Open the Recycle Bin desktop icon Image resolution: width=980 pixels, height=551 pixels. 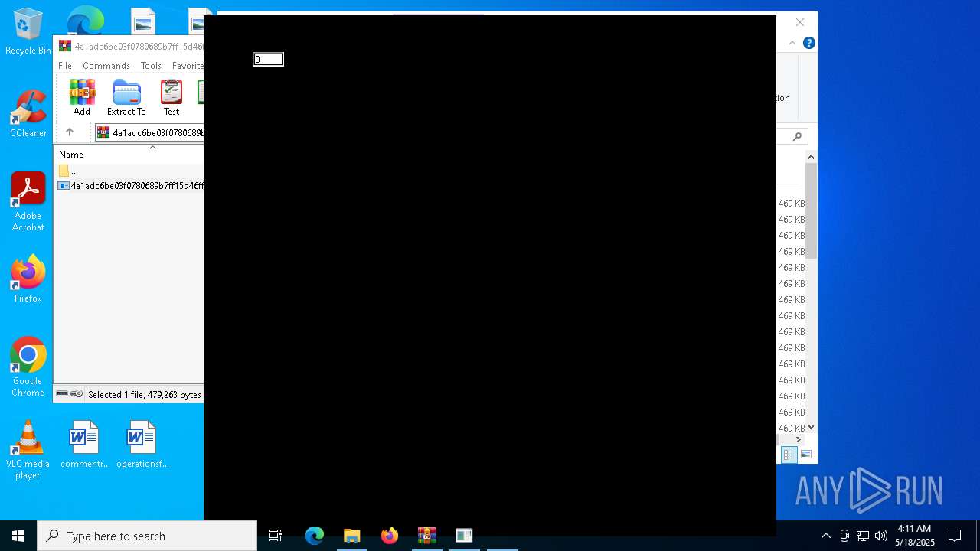[28, 32]
